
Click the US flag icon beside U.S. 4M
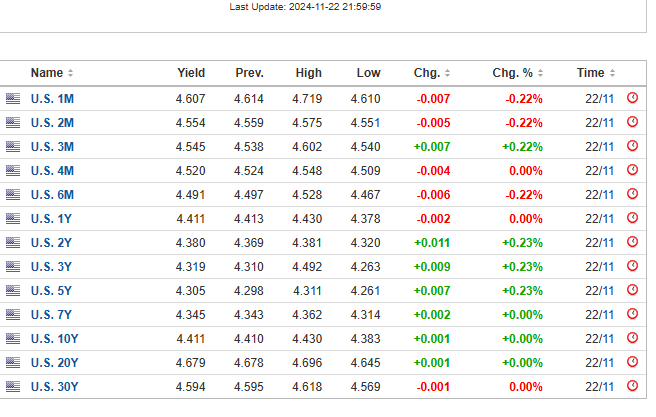(13, 171)
